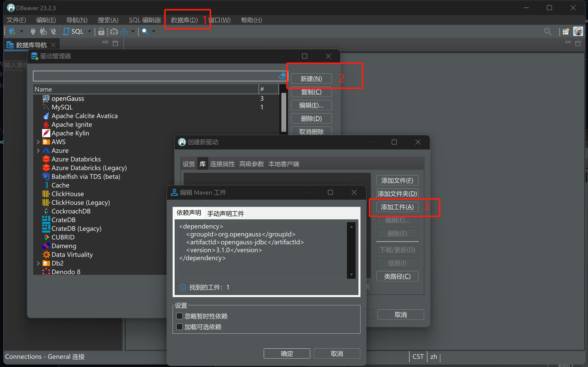
Task: Click the Reconnect plug icon
Action: click(x=43, y=31)
